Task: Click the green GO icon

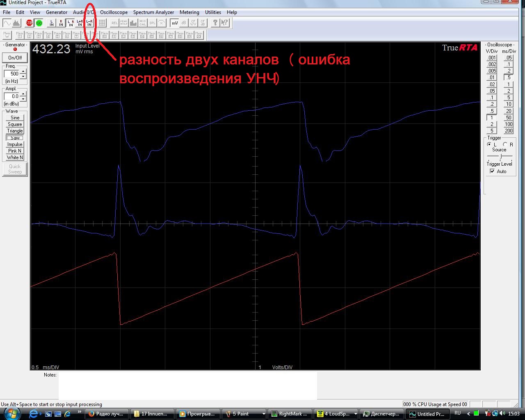Action: pyautogui.click(x=39, y=23)
